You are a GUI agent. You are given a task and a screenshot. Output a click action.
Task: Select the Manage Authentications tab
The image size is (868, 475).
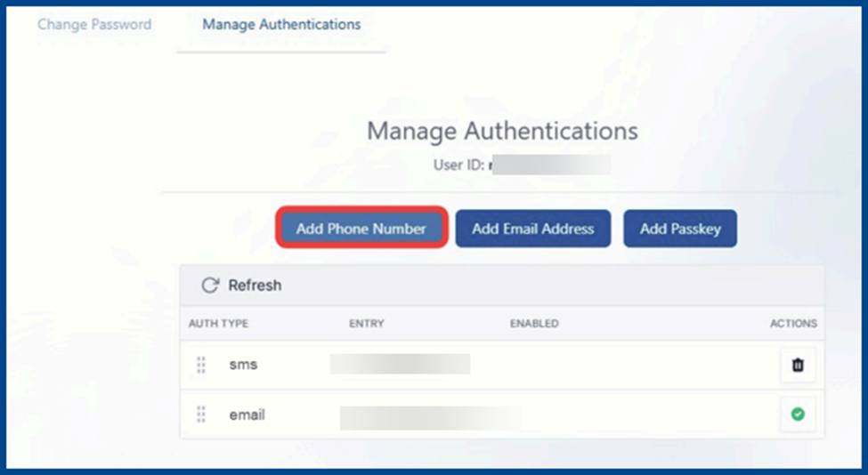point(281,24)
